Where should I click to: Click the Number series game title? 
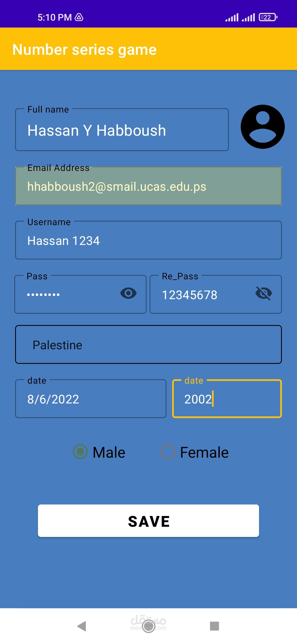pos(84,50)
